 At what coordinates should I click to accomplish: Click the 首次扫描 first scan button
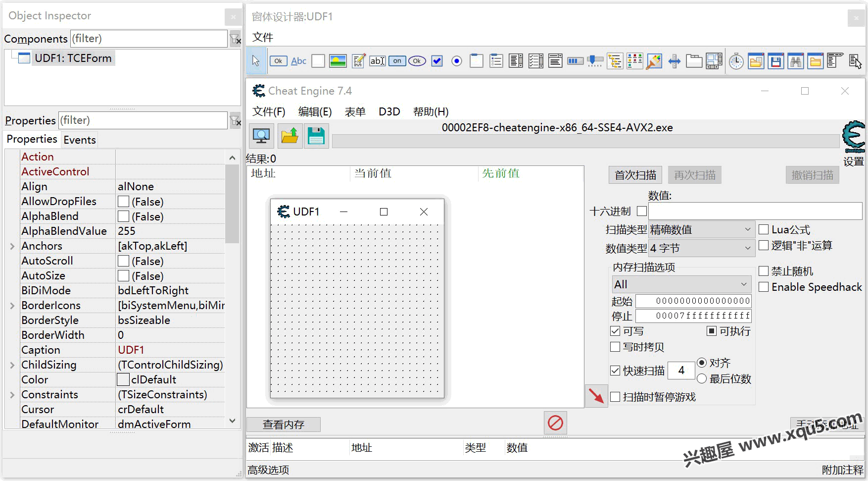tap(635, 175)
